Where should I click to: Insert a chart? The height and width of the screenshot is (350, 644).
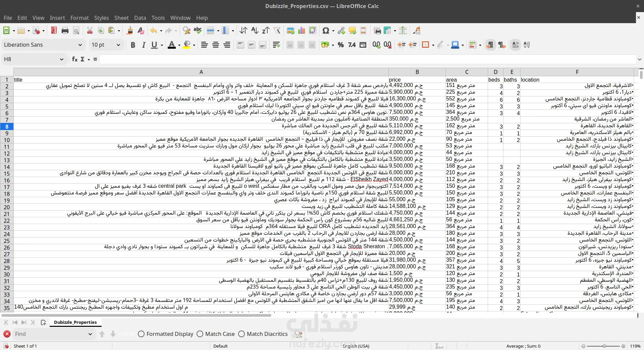tap(302, 31)
